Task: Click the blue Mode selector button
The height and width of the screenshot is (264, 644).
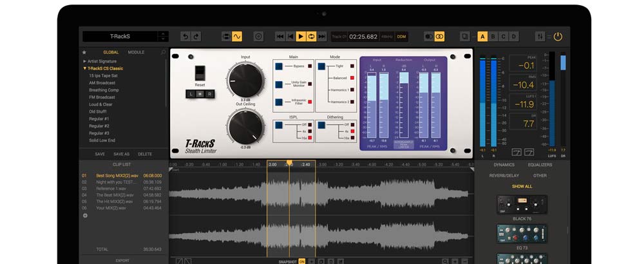Action: coord(321,66)
